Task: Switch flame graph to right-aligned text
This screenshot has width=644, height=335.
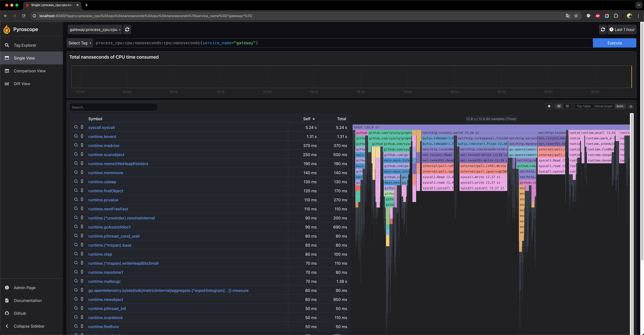Action: 567,106
